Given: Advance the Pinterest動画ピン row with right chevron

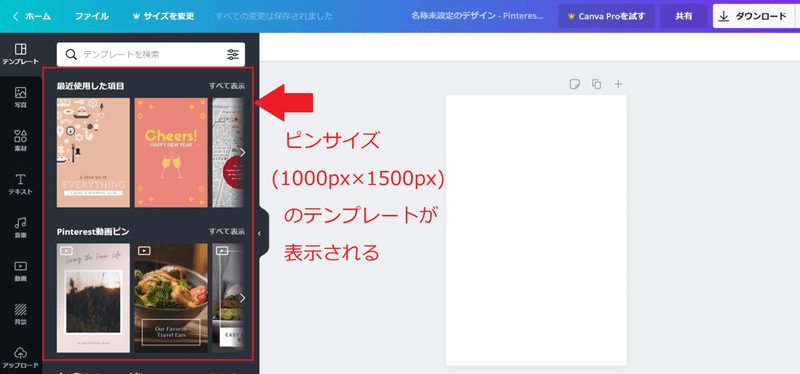Looking at the screenshot, I should (242, 298).
